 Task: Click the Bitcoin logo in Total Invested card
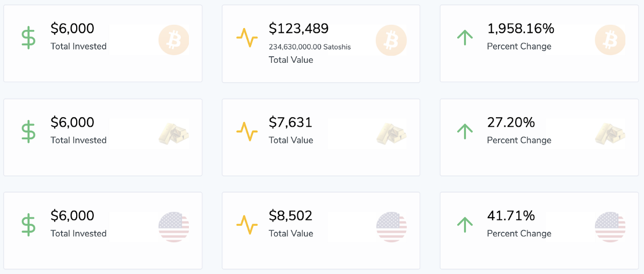coord(174,40)
